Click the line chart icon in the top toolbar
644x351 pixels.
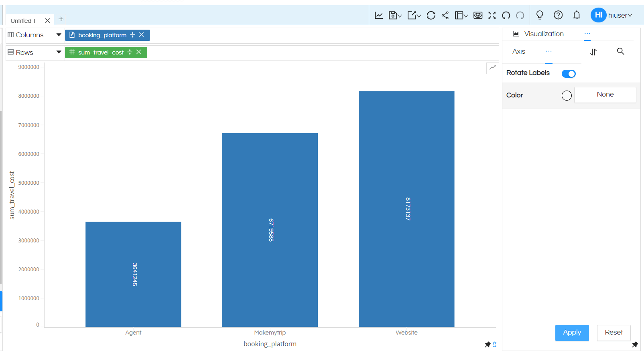[379, 15]
